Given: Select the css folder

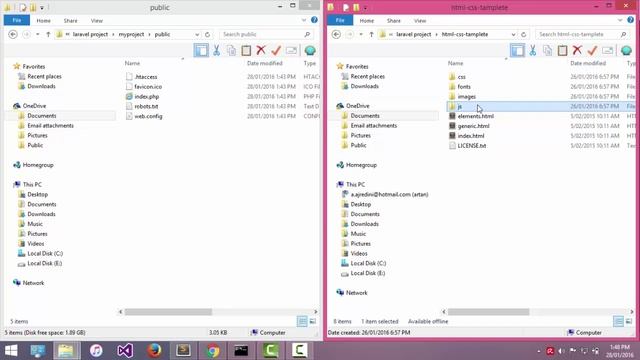Looking at the screenshot, I should [x=461, y=77].
